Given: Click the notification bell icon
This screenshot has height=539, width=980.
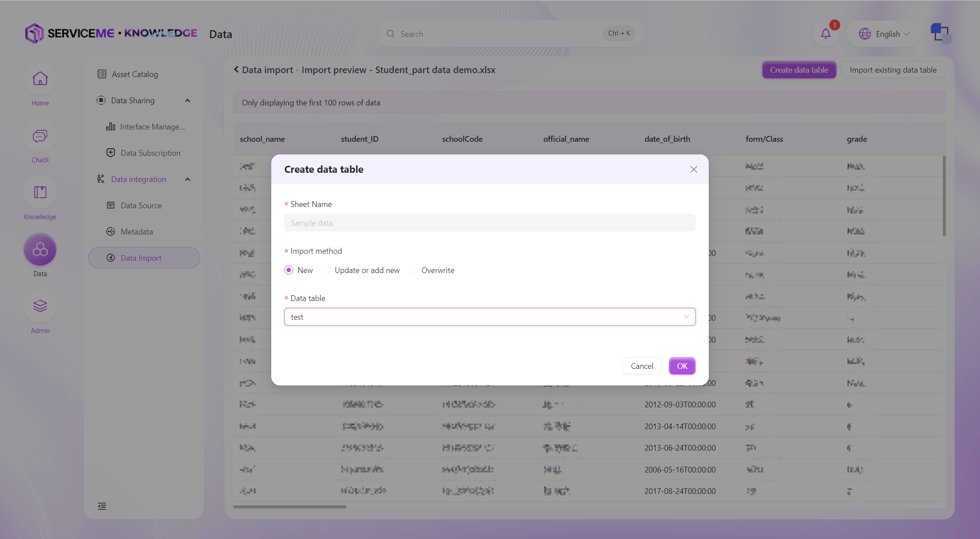Looking at the screenshot, I should [x=826, y=34].
